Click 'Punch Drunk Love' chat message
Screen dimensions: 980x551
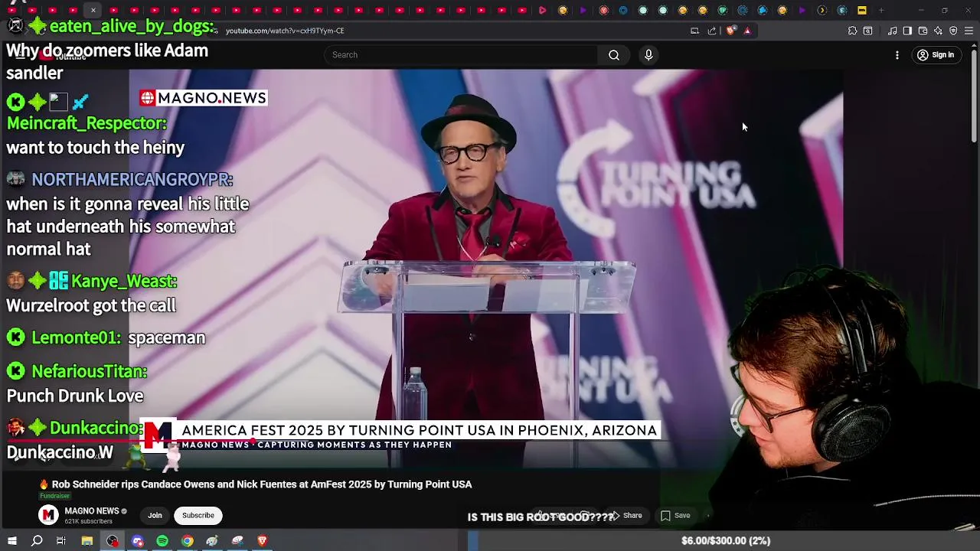pyautogui.click(x=75, y=396)
